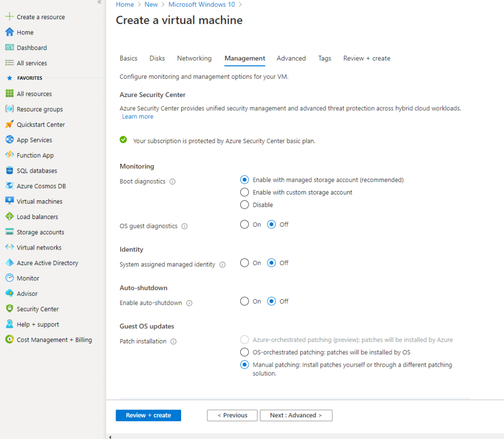The height and width of the screenshot is (439, 504).
Task: Turn On System assigned managed identity
Action: (x=245, y=263)
